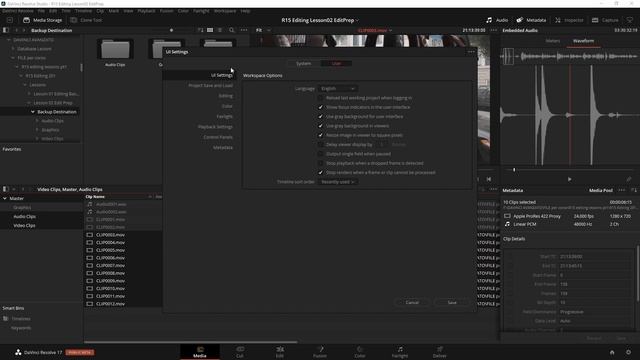Save the UI Settings changes
This screenshot has width=640, height=360.
tap(452, 302)
